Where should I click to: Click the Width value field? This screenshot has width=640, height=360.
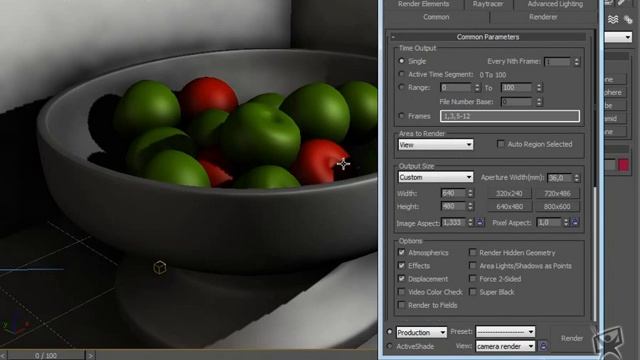453,193
